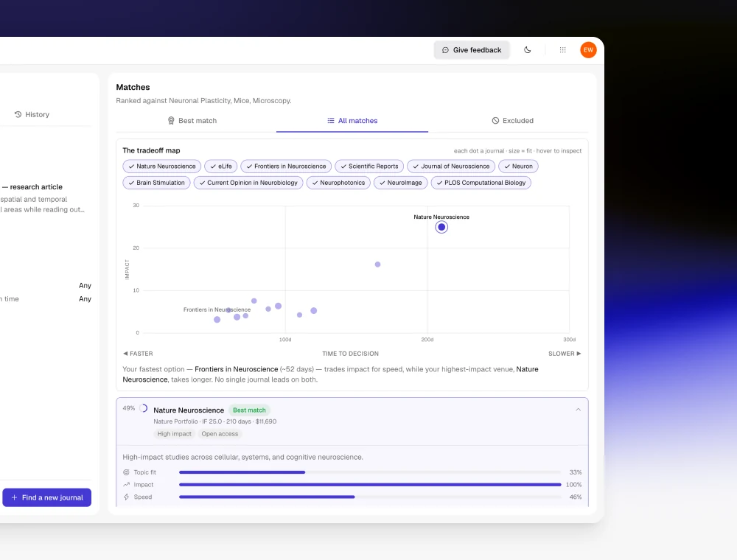This screenshot has width=737, height=560.
Task: Click the Speed lightning bolt icon
Action: (126, 497)
